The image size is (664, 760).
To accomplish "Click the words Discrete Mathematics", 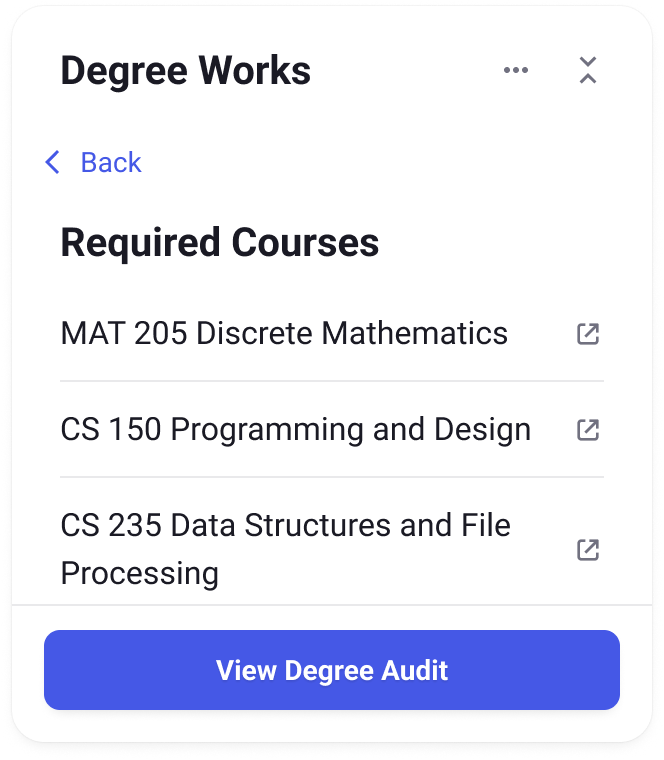I will click(x=352, y=333).
